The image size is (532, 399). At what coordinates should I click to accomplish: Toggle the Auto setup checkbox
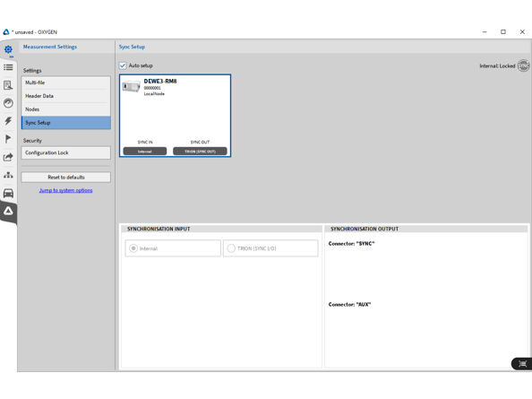pyautogui.click(x=123, y=65)
